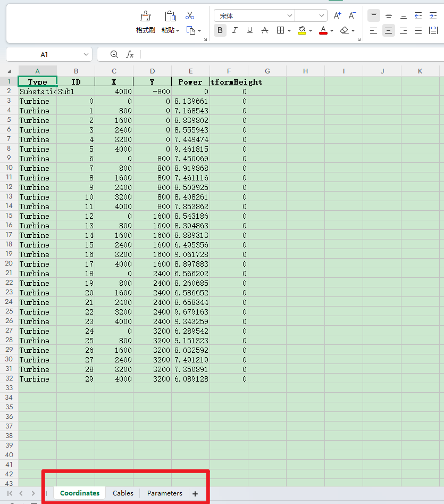Click the increase font size icon
444x504 pixels.
point(338,16)
